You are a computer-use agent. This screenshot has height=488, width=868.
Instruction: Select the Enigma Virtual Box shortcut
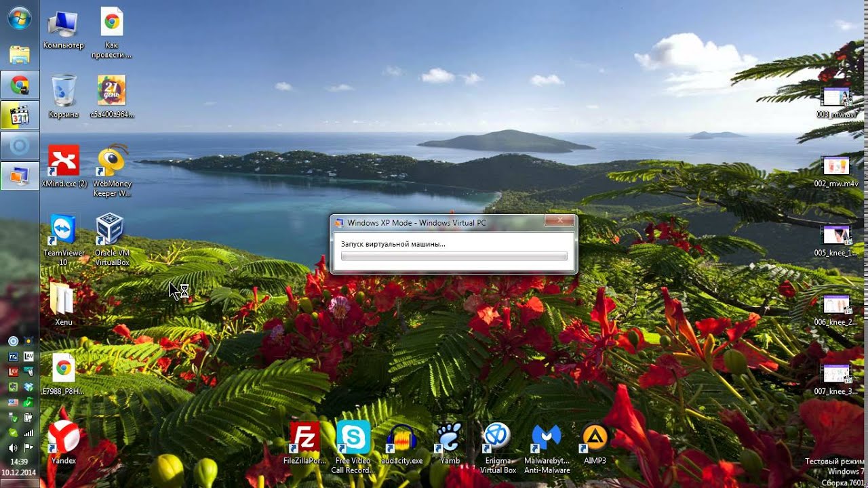(x=498, y=447)
